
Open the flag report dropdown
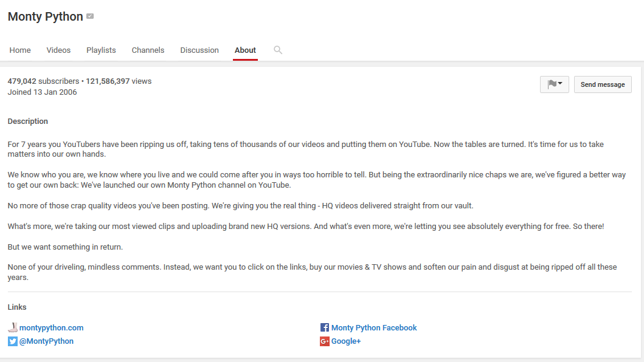tap(555, 84)
